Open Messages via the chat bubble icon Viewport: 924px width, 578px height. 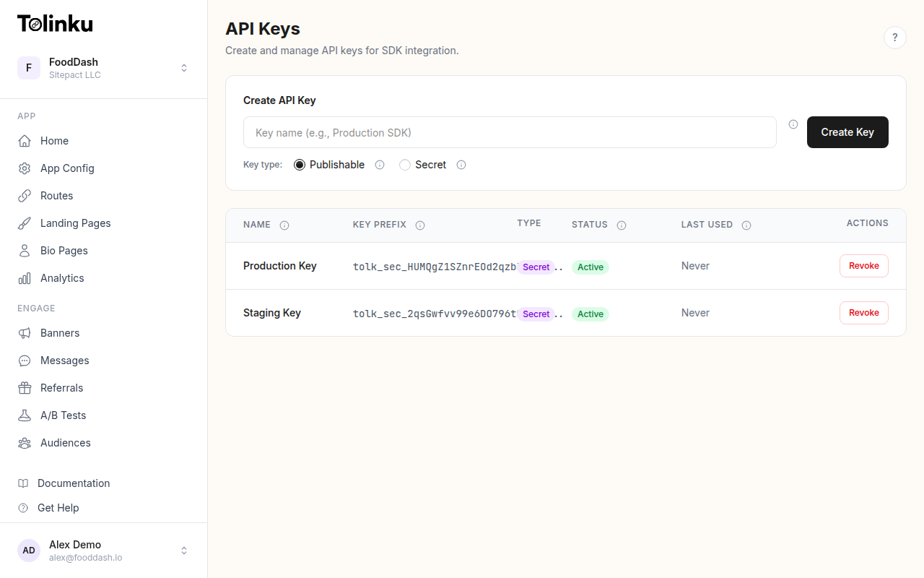click(25, 360)
